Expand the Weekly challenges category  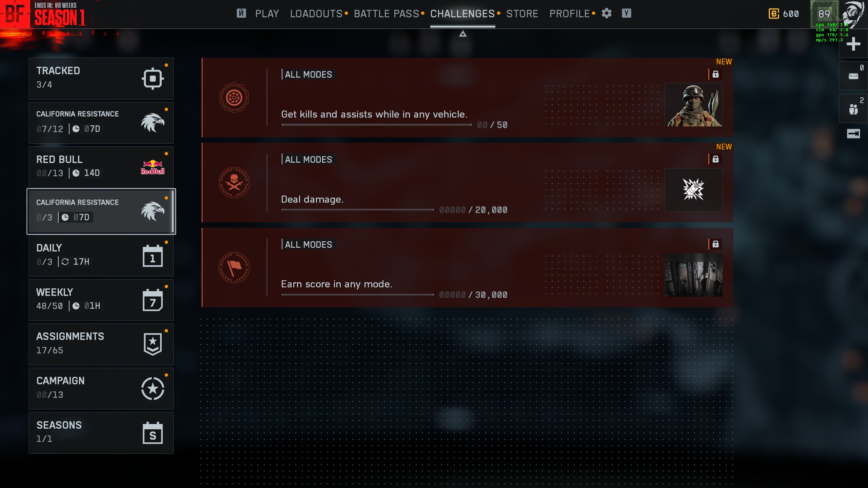(101, 300)
